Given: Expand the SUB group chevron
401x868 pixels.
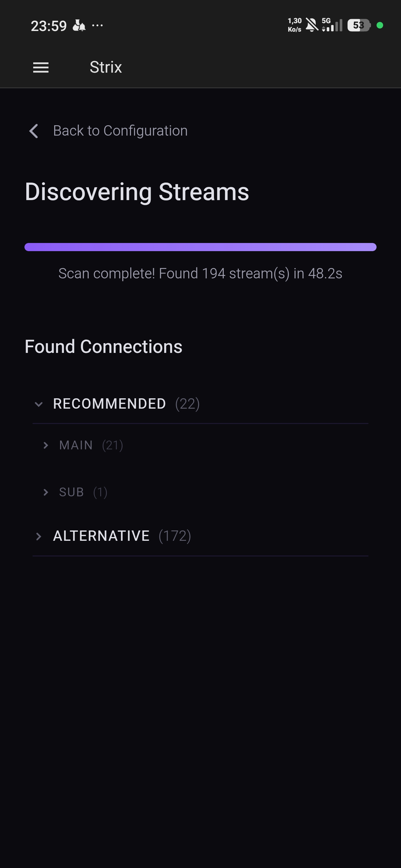Looking at the screenshot, I should (x=46, y=492).
